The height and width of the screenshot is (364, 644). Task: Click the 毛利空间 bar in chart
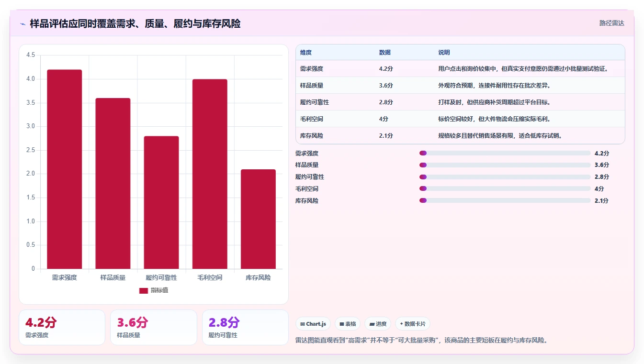(x=210, y=174)
